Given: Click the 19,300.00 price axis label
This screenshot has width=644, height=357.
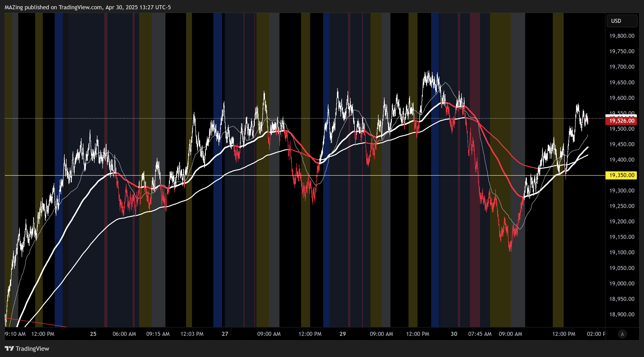Looking at the screenshot, I should (x=622, y=191).
